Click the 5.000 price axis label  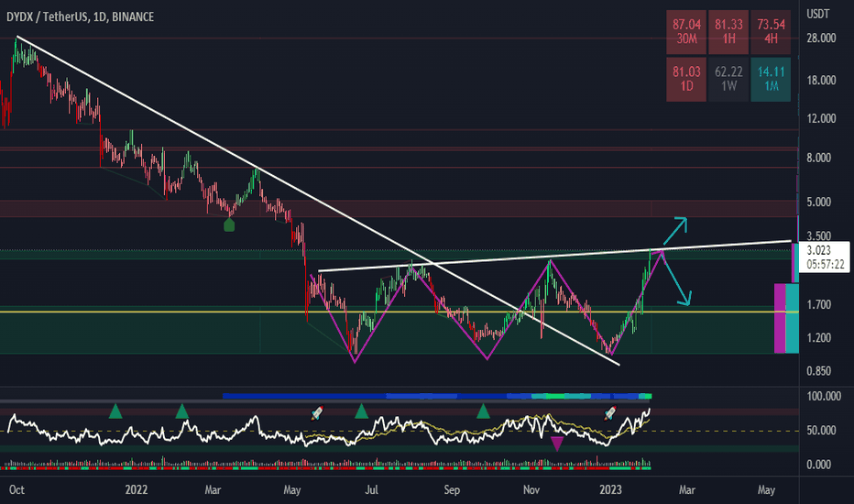click(818, 202)
